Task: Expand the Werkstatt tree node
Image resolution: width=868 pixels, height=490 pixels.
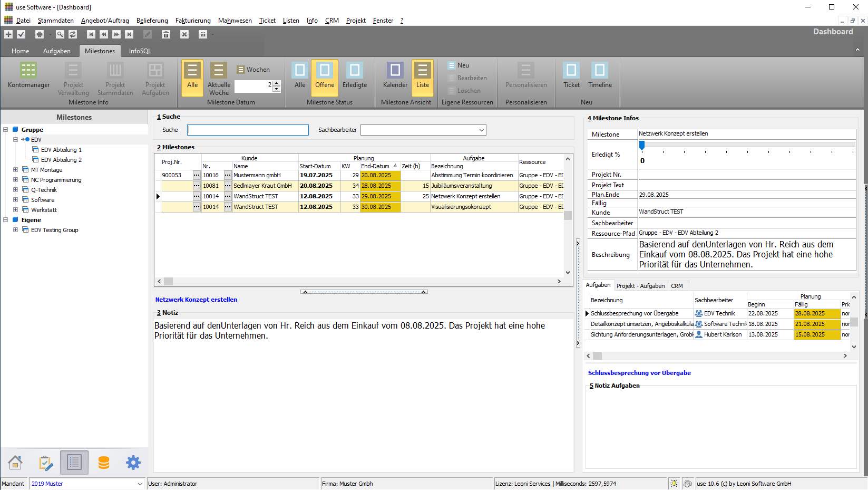Action: [x=15, y=210]
